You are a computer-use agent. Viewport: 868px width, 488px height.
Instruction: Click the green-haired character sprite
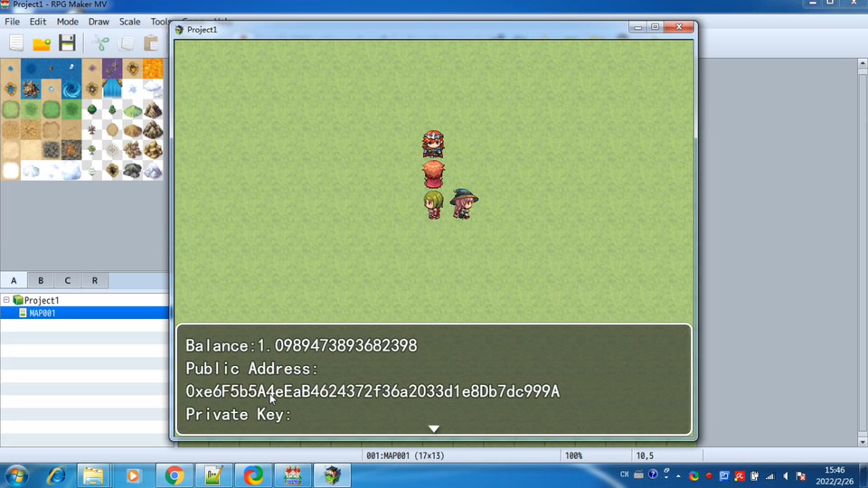click(433, 205)
